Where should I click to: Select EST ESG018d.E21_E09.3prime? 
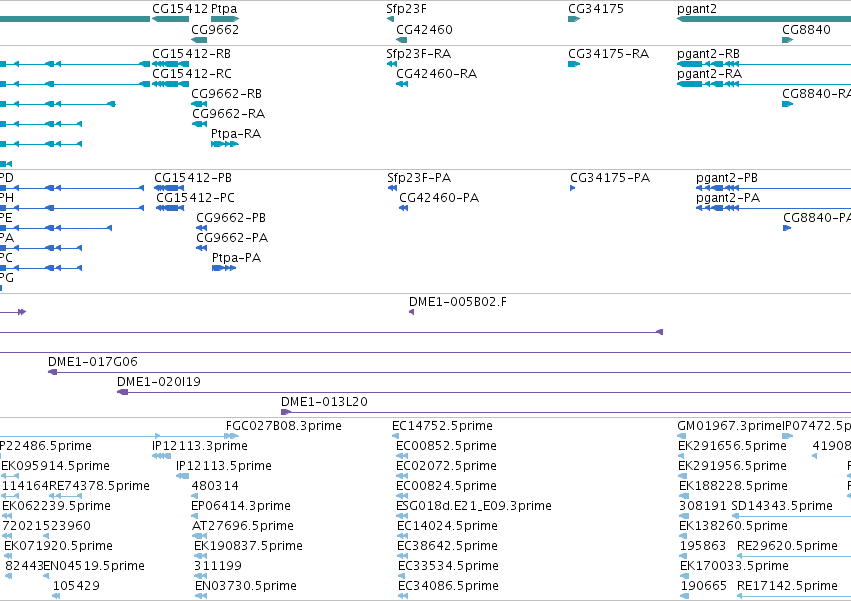pos(474,506)
